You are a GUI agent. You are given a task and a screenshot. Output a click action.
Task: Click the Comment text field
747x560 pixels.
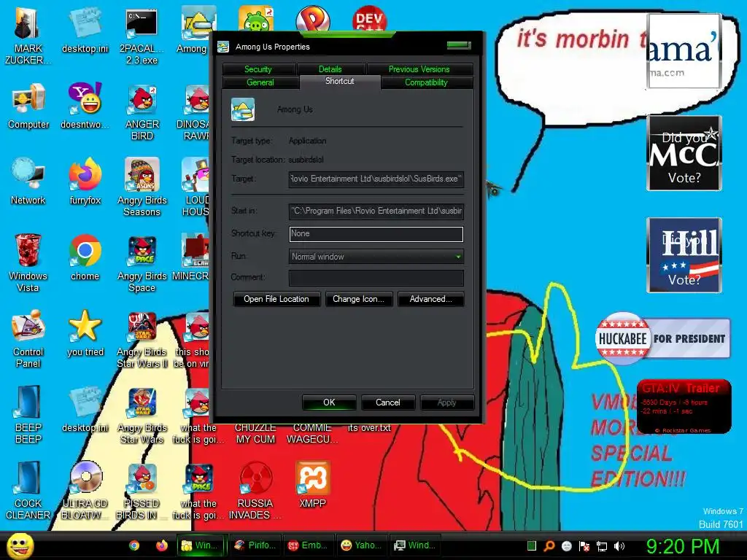376,278
